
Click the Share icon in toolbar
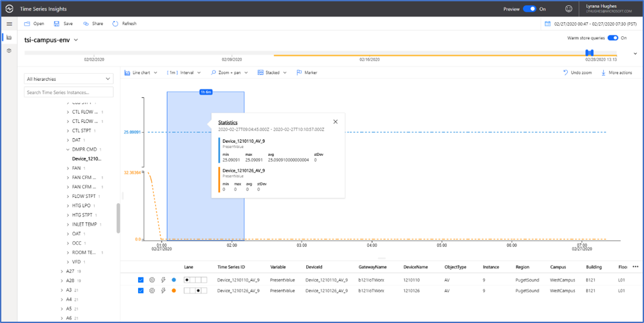[86, 24]
